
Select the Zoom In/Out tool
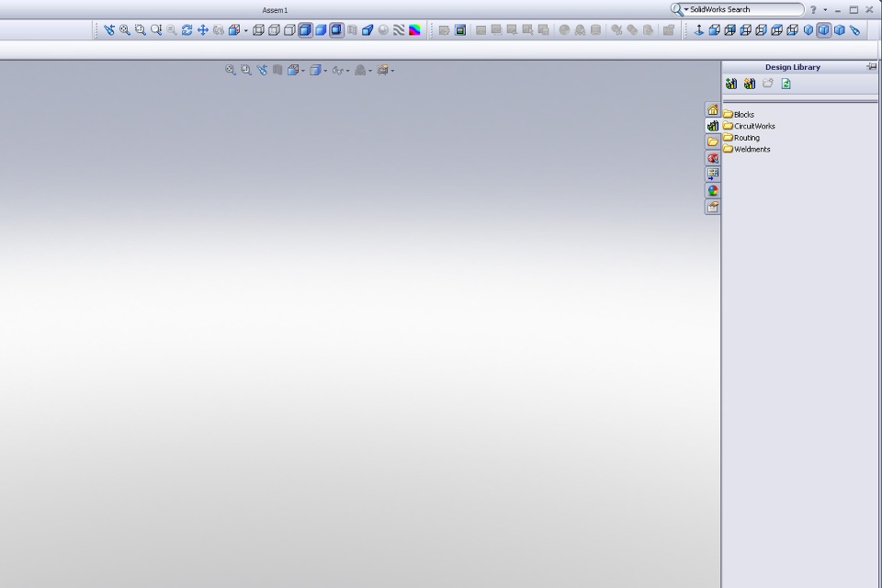click(x=156, y=29)
